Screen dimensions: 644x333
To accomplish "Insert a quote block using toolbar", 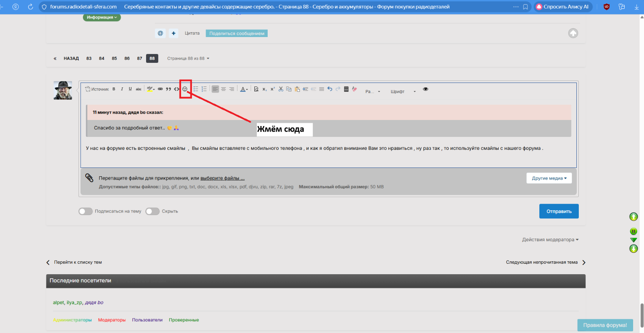I will click(168, 89).
